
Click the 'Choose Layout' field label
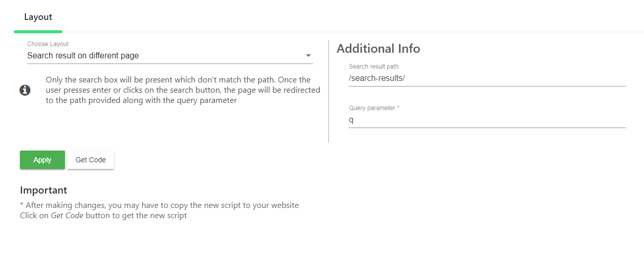pos(48,44)
